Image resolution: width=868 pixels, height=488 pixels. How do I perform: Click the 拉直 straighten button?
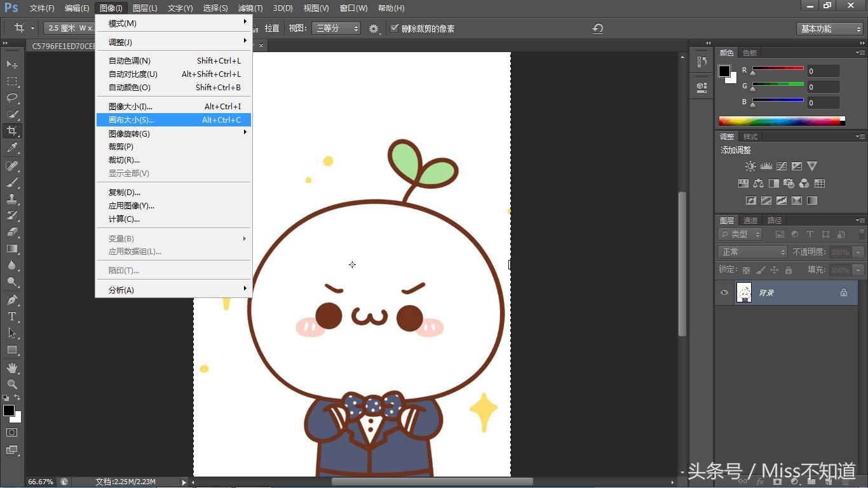tap(271, 29)
